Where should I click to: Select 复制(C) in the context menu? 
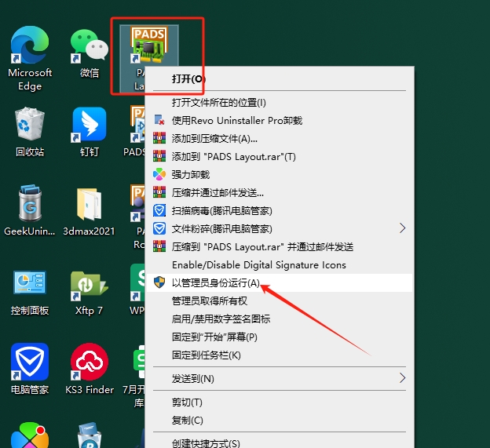[188, 421]
